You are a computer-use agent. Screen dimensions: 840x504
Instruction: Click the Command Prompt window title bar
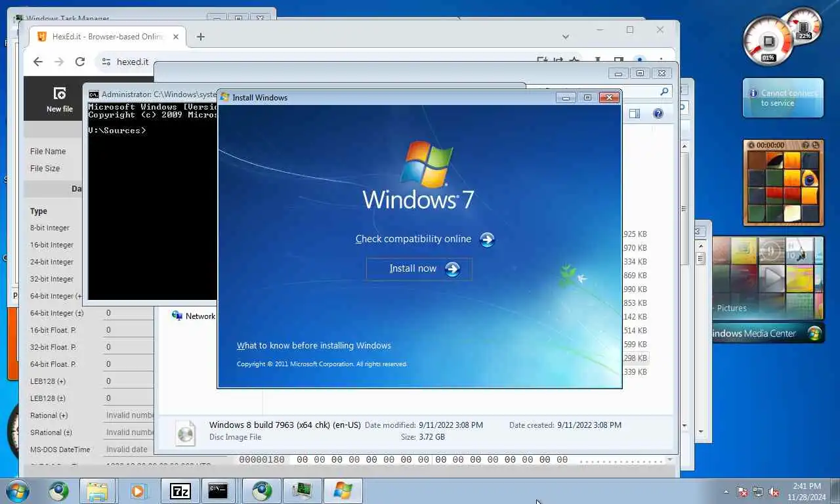pos(152,94)
